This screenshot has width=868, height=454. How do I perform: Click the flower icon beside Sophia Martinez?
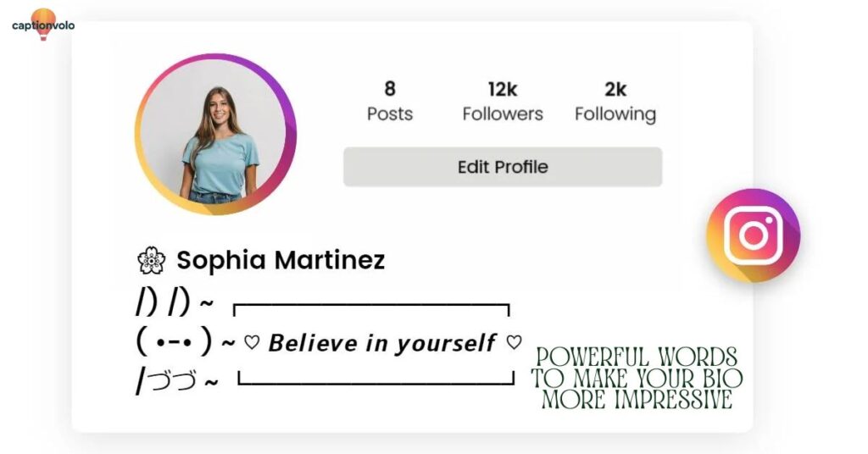(x=151, y=261)
